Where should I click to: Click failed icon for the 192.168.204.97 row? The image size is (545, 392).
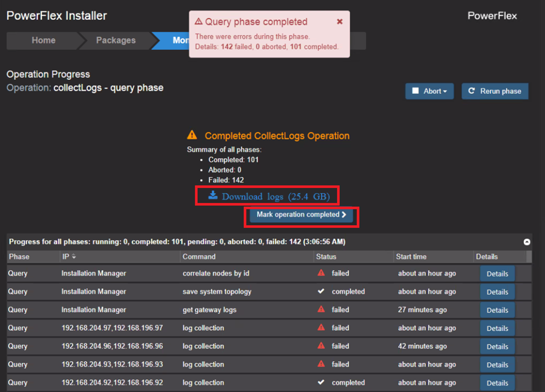[x=321, y=327]
